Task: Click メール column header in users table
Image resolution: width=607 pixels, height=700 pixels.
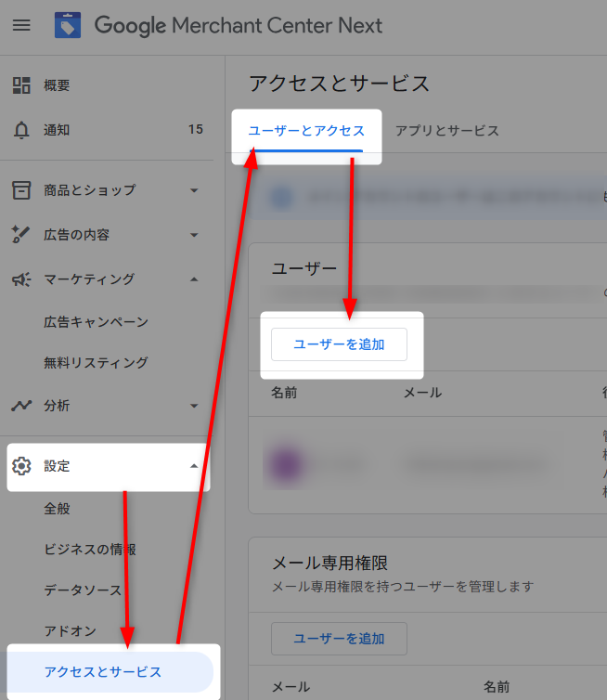Action: [x=422, y=393]
